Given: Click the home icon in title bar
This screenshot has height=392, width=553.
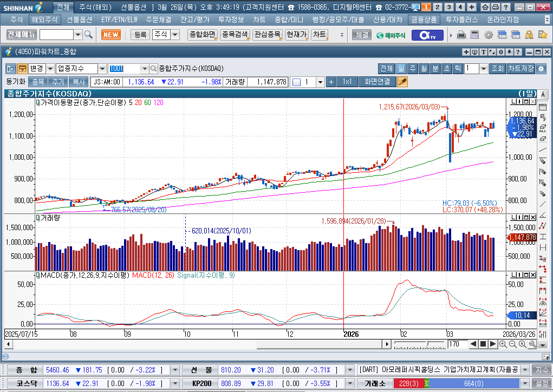Looking at the screenshot, I should click(x=485, y=7).
